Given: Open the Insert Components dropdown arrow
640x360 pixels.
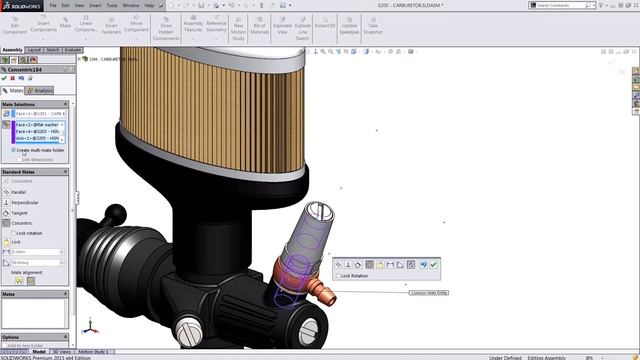Looking at the screenshot, I should pyautogui.click(x=43, y=39).
